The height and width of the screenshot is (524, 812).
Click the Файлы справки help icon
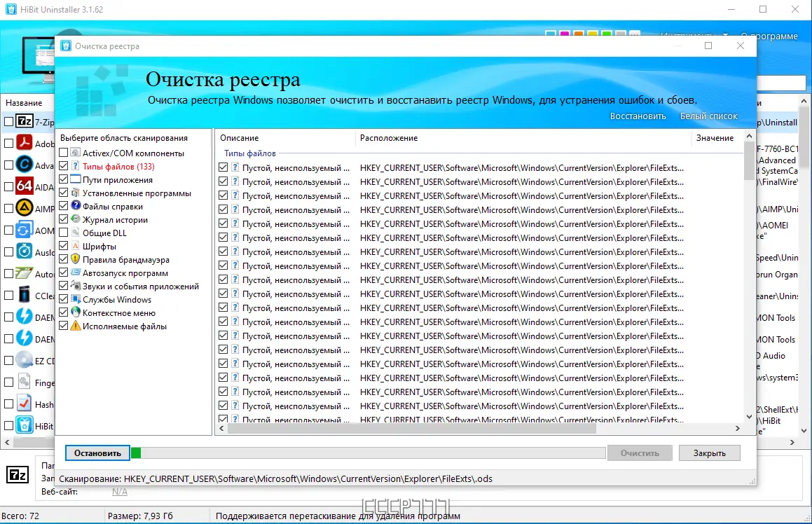click(x=76, y=206)
